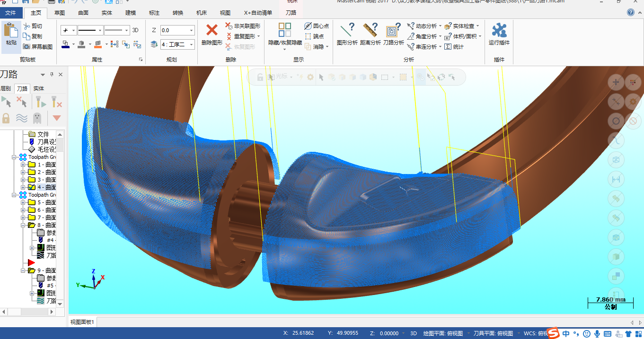The height and width of the screenshot is (339, 644).
Task: Select the 距离分析 distance analysis ruler icon
Action: 370,31
